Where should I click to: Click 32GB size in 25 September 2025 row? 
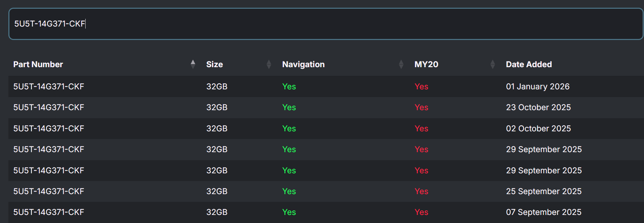tap(217, 191)
